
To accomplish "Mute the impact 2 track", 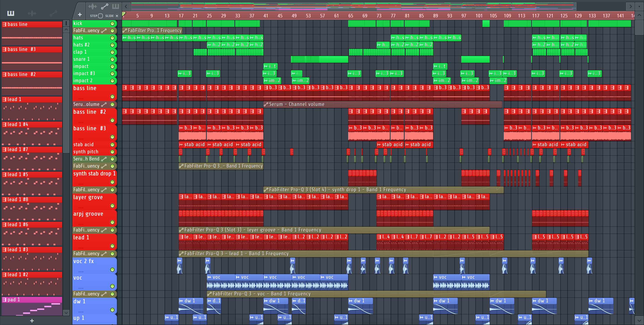I will pos(112,81).
